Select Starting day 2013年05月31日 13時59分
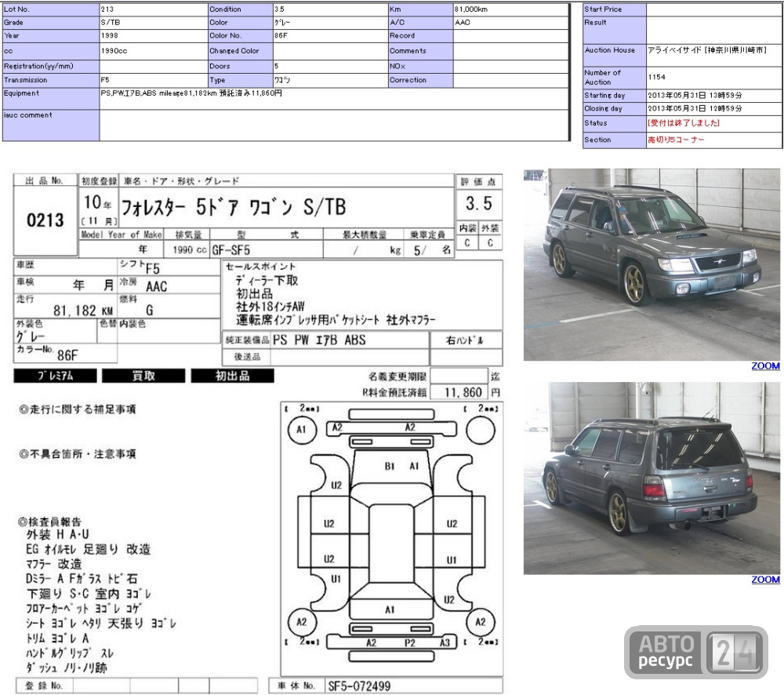784x695 pixels. tap(695, 95)
